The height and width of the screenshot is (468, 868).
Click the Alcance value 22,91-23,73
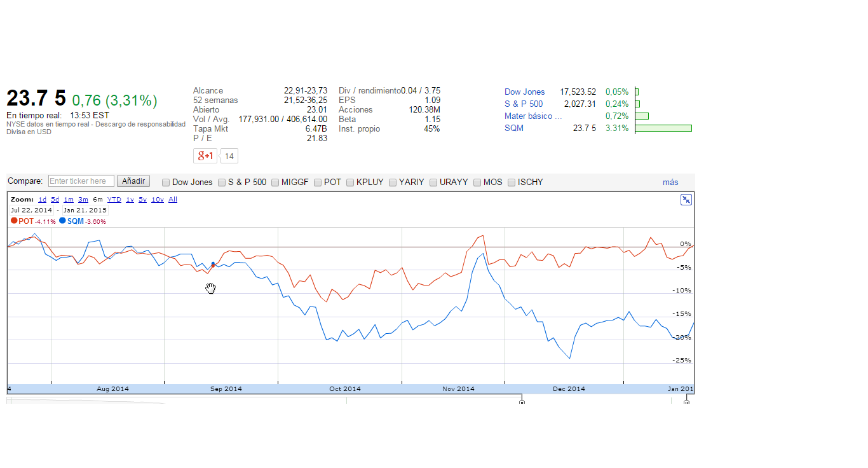[306, 91]
